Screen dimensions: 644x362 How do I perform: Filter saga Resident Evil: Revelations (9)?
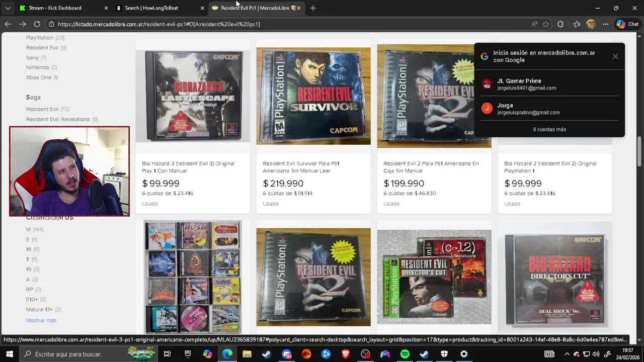62,119
